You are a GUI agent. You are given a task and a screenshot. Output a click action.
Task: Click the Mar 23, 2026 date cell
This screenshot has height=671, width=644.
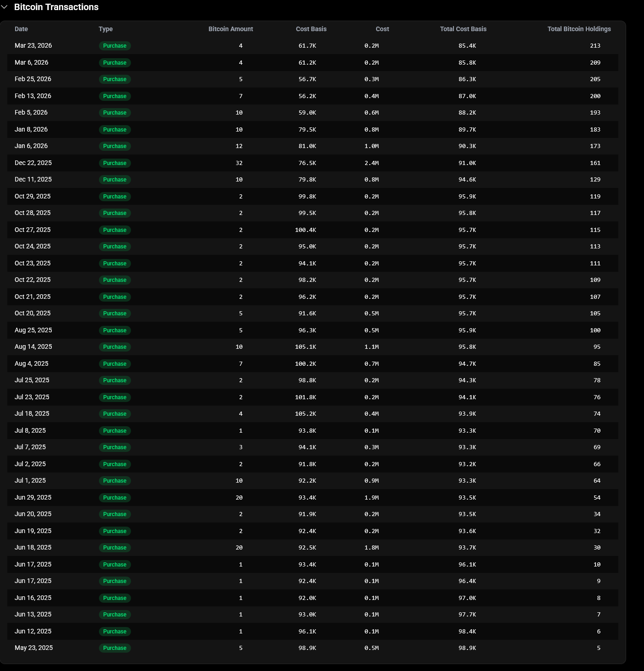33,45
